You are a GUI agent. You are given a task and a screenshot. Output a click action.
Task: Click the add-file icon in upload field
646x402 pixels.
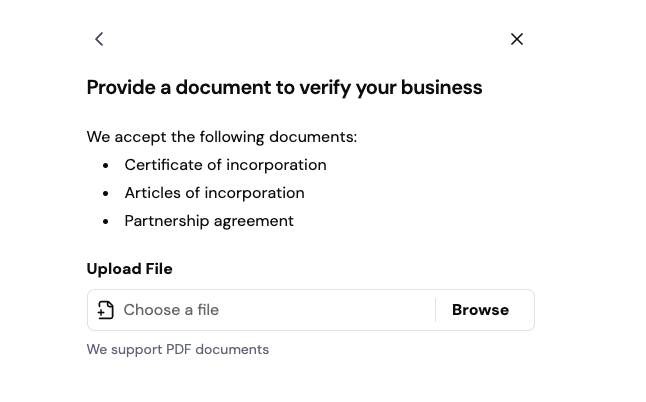tap(106, 310)
